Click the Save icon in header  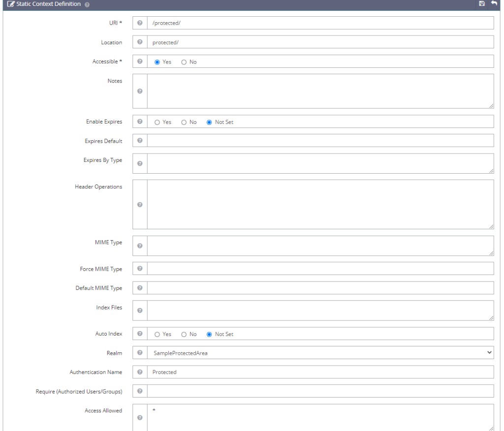(481, 4)
